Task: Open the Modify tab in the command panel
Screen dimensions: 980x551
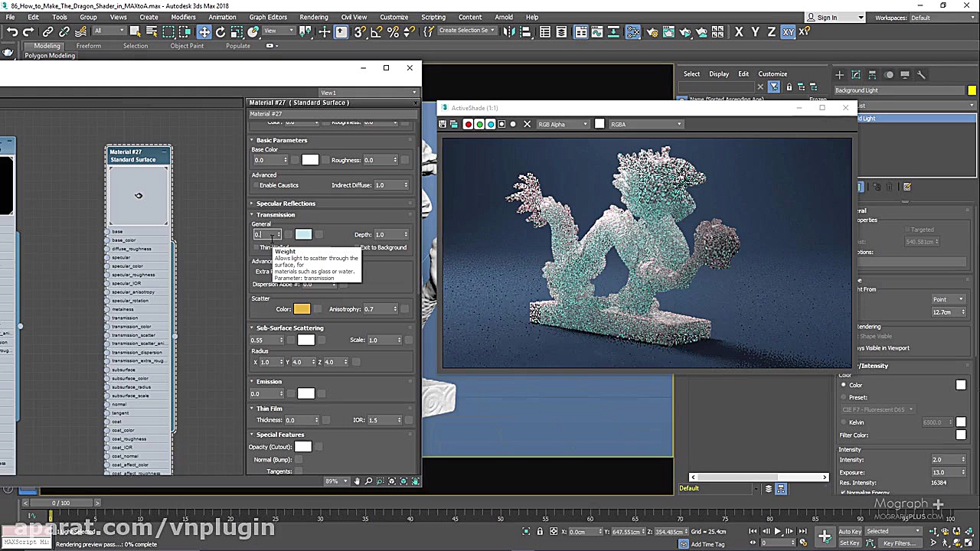Action: pyautogui.click(x=855, y=75)
